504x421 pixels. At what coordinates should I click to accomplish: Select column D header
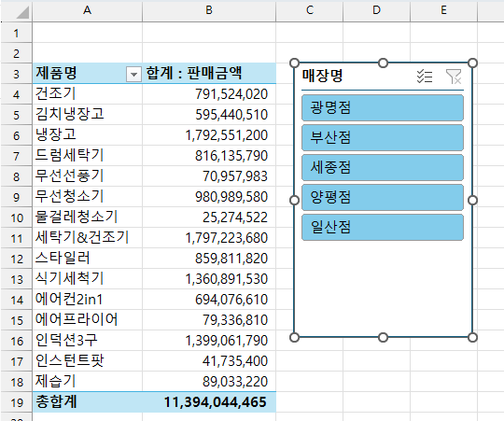click(376, 10)
